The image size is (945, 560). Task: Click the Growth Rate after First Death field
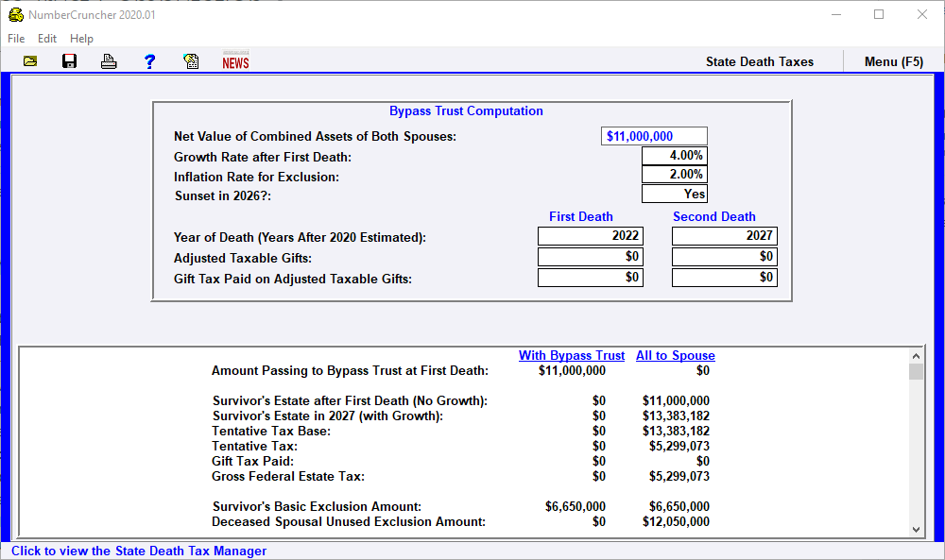[675, 156]
